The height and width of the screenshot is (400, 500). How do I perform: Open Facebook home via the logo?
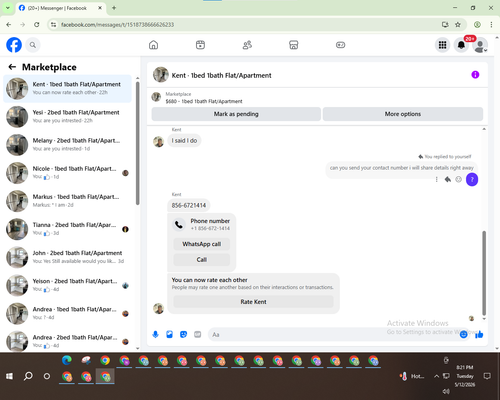pyautogui.click(x=14, y=45)
